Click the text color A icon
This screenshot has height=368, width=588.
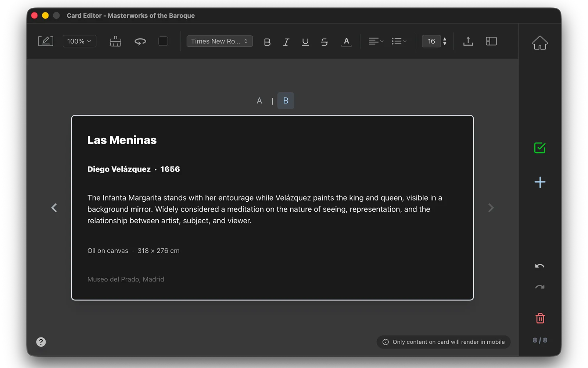tap(346, 42)
